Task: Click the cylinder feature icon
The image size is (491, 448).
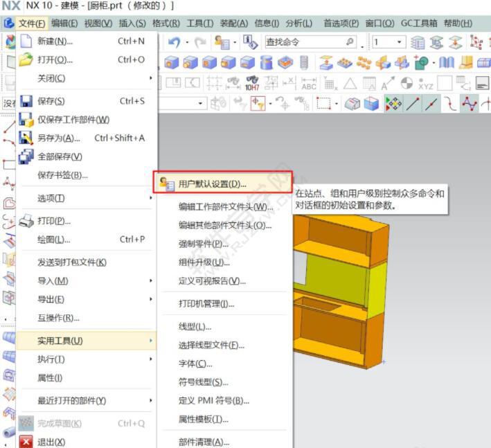Action: coord(267,62)
